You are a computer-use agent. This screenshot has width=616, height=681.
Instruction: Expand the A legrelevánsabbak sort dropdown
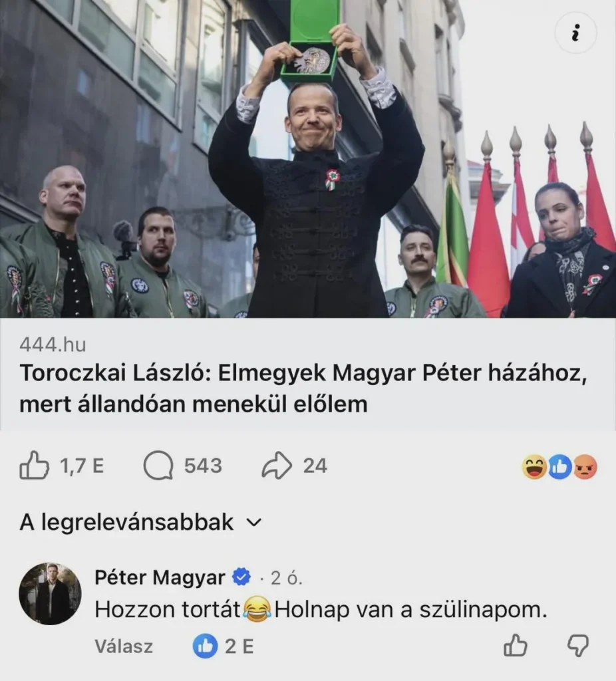[x=140, y=522]
